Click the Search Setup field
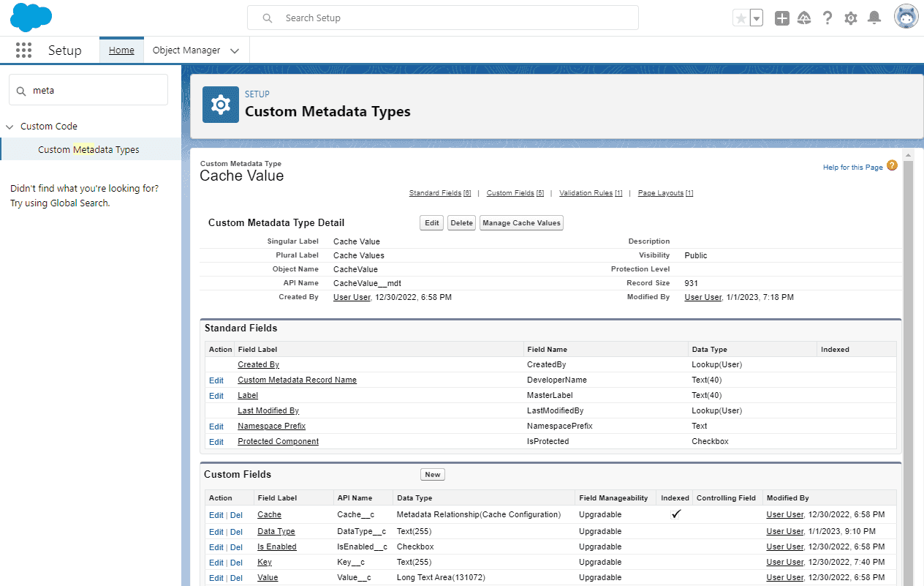924x586 pixels. (443, 18)
